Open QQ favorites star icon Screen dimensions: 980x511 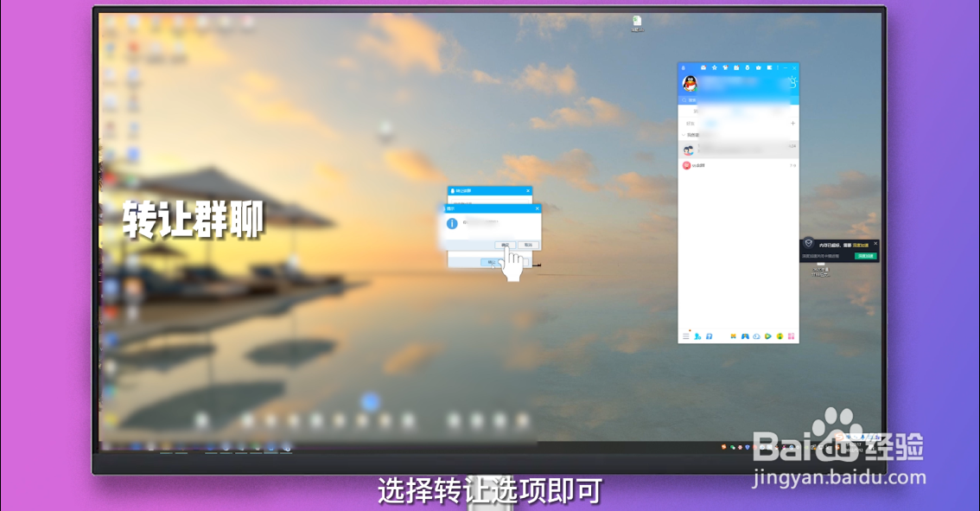tap(714, 67)
